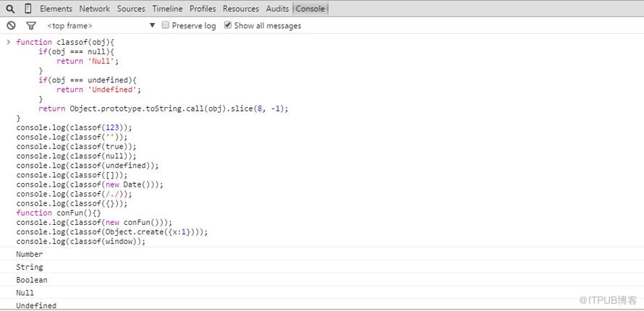This screenshot has height=311, width=644.
Task: Click the classof function definition line
Action: [67, 42]
